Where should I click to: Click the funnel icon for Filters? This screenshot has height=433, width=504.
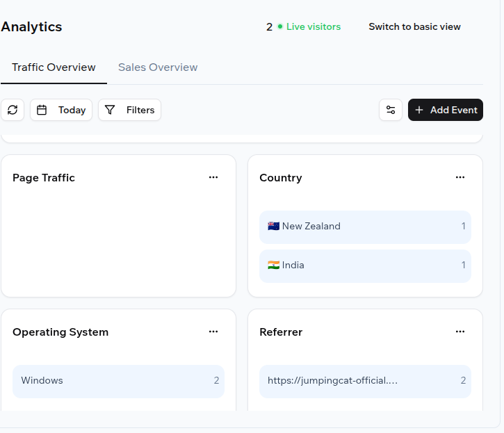tap(110, 110)
